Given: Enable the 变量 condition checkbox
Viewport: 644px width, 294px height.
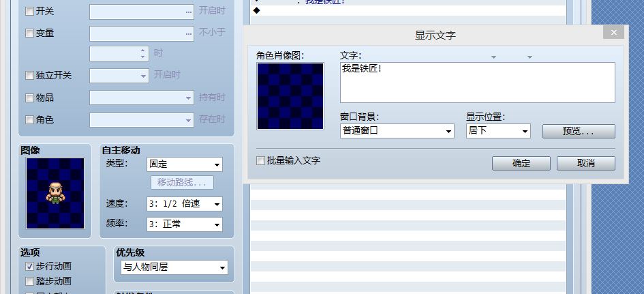Looking at the screenshot, I should coord(29,33).
